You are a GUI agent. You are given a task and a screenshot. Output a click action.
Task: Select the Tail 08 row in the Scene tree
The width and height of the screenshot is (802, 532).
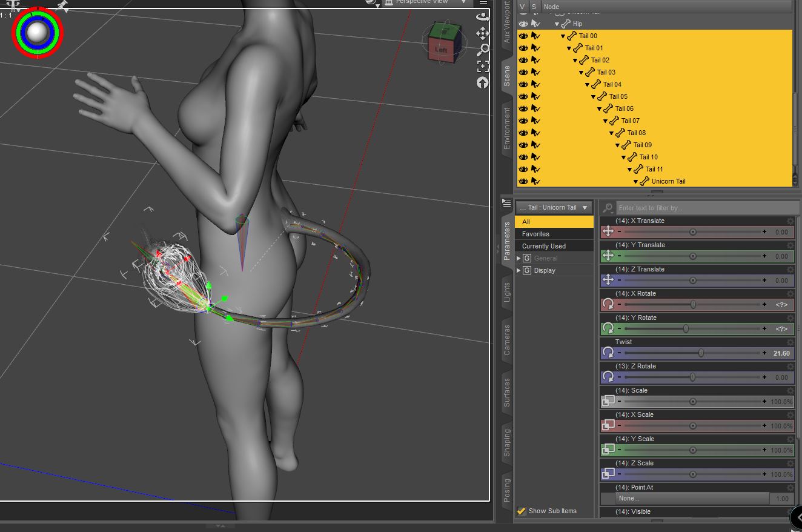654,133
